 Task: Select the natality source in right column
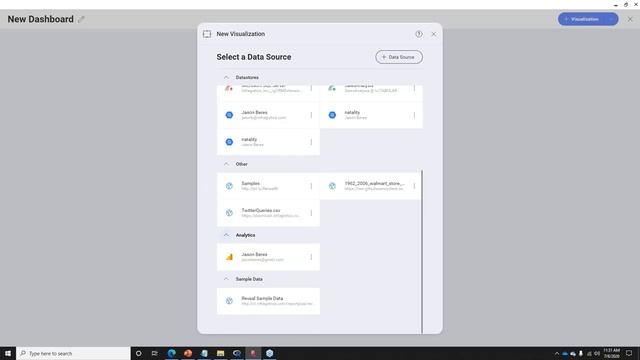pyautogui.click(x=371, y=115)
